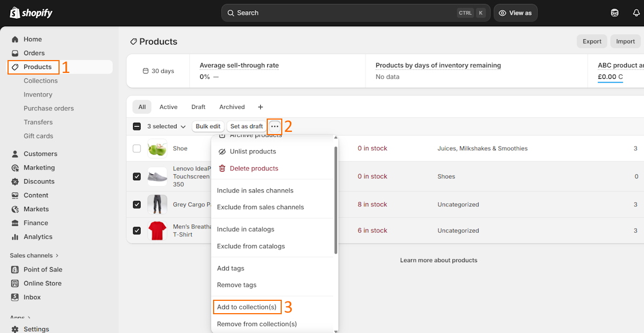Switch to the Draft tab

point(198,107)
